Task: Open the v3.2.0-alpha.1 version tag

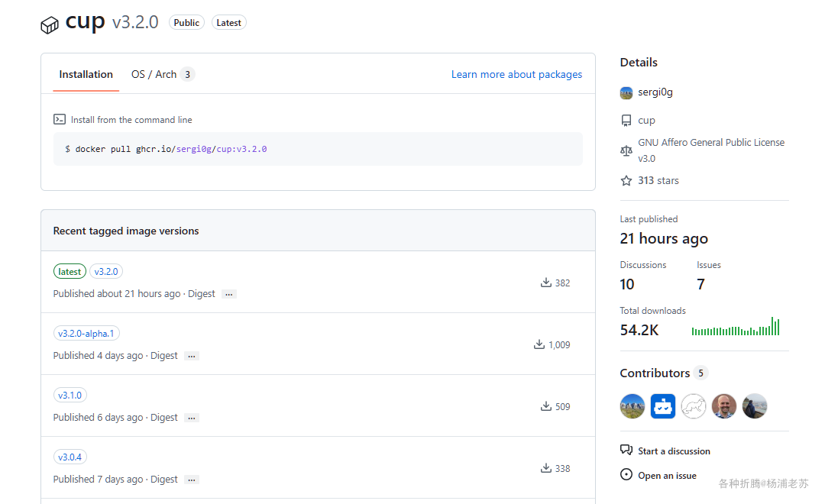Action: [86, 333]
